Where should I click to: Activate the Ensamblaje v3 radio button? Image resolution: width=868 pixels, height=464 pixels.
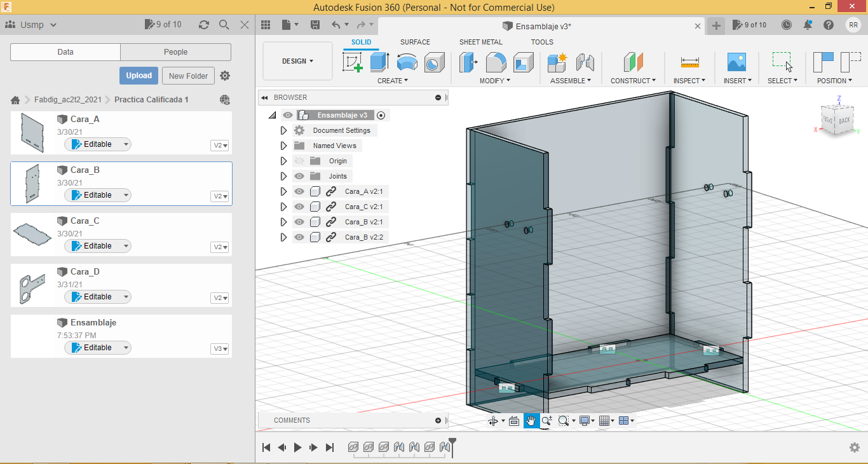[381, 115]
